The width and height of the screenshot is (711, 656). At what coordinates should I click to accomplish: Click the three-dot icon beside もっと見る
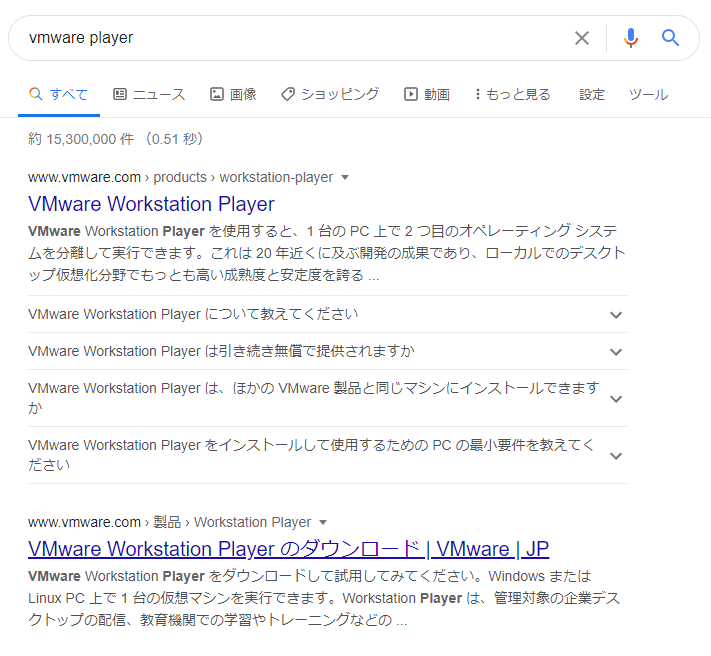click(x=477, y=94)
